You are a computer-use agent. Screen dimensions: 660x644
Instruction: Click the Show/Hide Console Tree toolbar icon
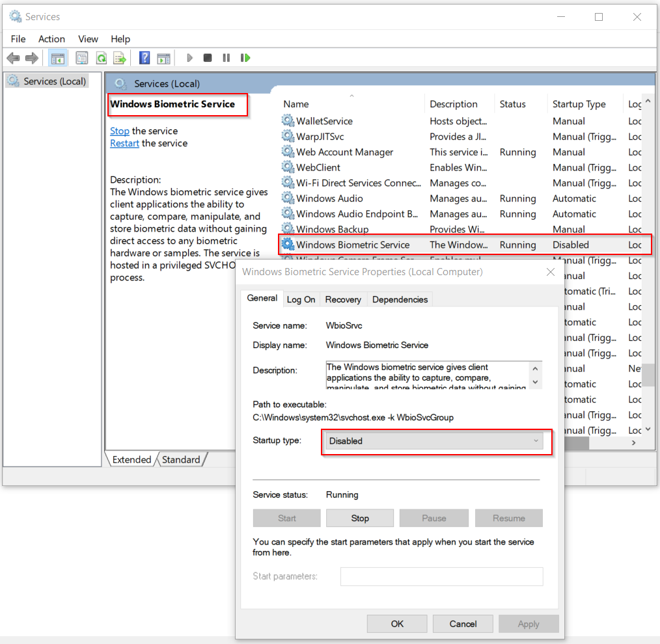tap(58, 58)
